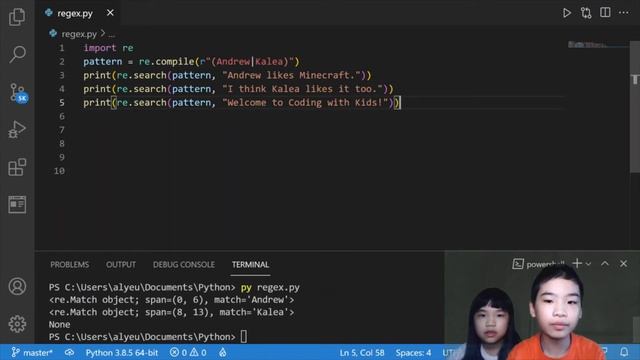Open the Manage gear icon
Image resolution: width=640 pixels, height=360 pixels.
click(17, 324)
